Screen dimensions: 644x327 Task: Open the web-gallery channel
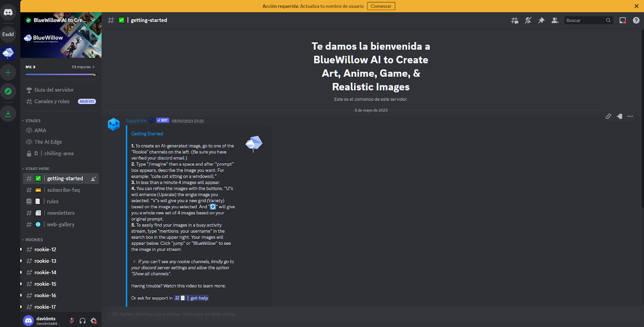tap(61, 224)
